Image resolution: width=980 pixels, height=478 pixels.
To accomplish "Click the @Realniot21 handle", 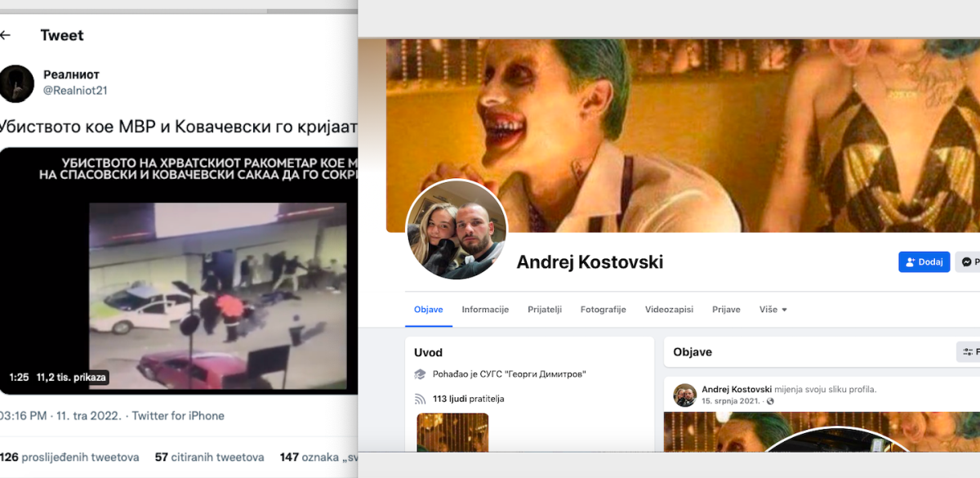I will point(75,91).
